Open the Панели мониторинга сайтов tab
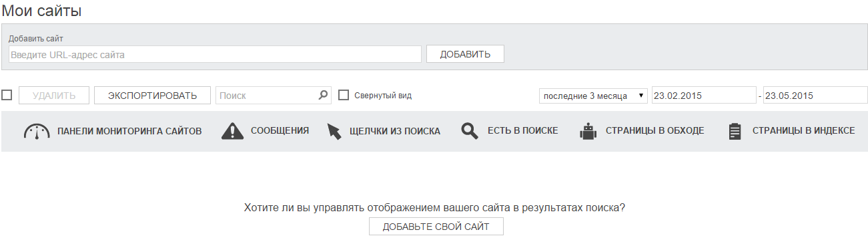The width and height of the screenshot is (868, 246). [x=129, y=131]
